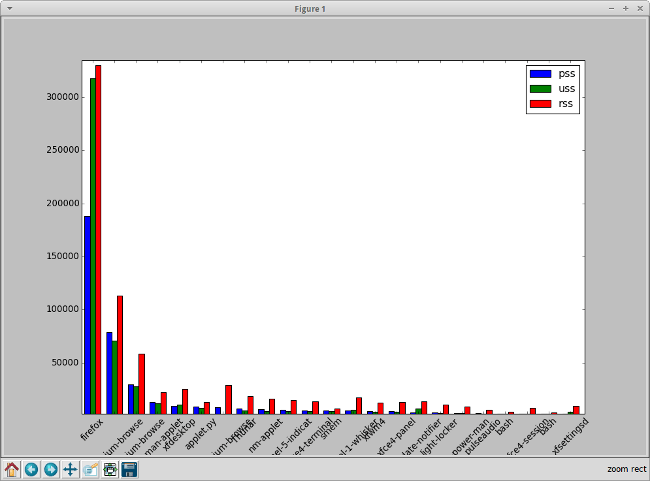The width and height of the screenshot is (650, 481).
Task: Activate the zoom to rectangle tool
Action: click(x=90, y=469)
